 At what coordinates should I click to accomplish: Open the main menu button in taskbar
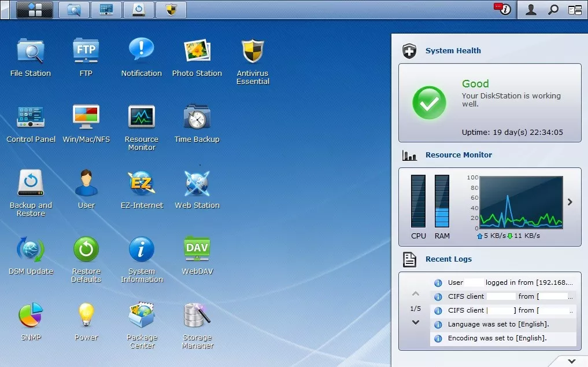pyautogui.click(x=35, y=9)
